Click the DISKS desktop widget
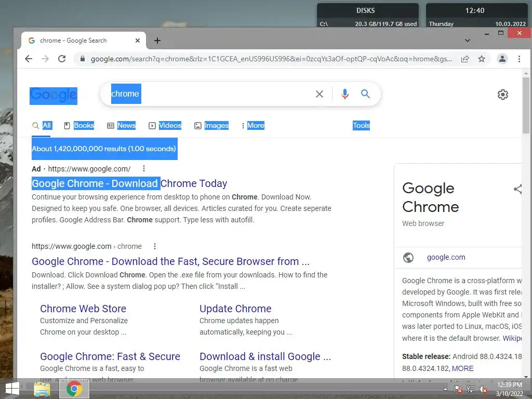Screen dimensions: 532x399 tap(368, 15)
